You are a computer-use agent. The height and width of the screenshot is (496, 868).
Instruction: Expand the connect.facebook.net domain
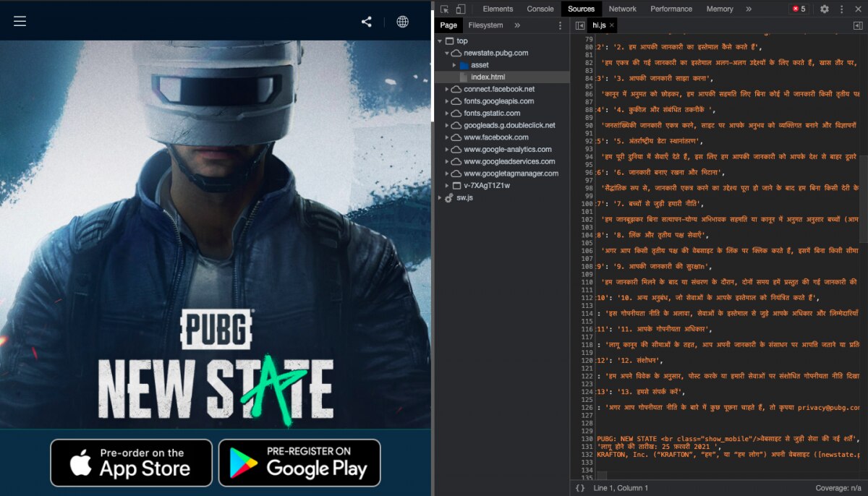click(447, 89)
